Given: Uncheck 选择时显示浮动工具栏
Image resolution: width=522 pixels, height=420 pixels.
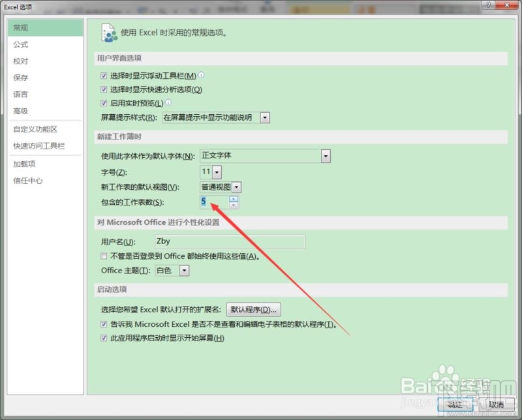Looking at the screenshot, I should (x=104, y=75).
